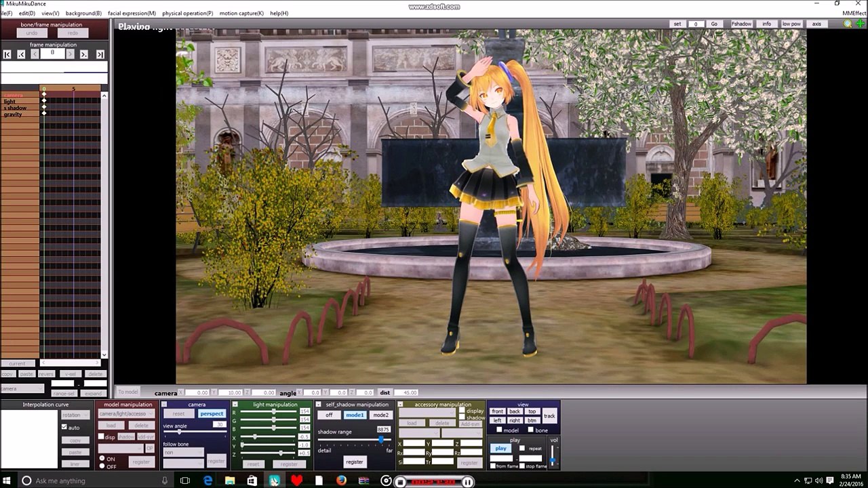Go to previous keyframe button
The image size is (868, 488).
pyautogui.click(x=21, y=54)
